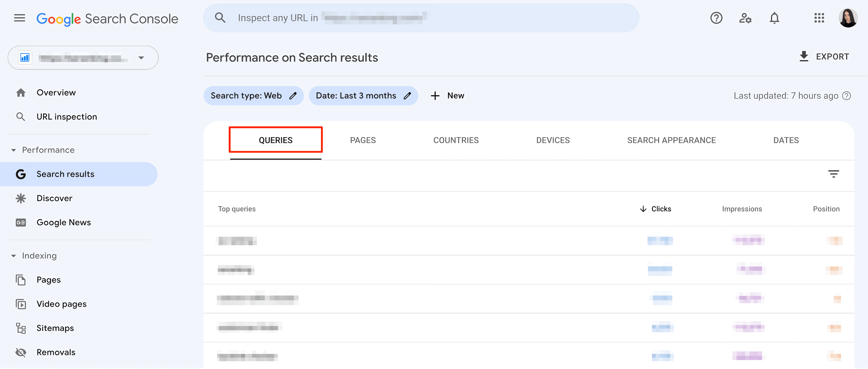Open the property selector dropdown arrow
Image resolution: width=868 pixels, height=369 pixels.
tap(141, 58)
